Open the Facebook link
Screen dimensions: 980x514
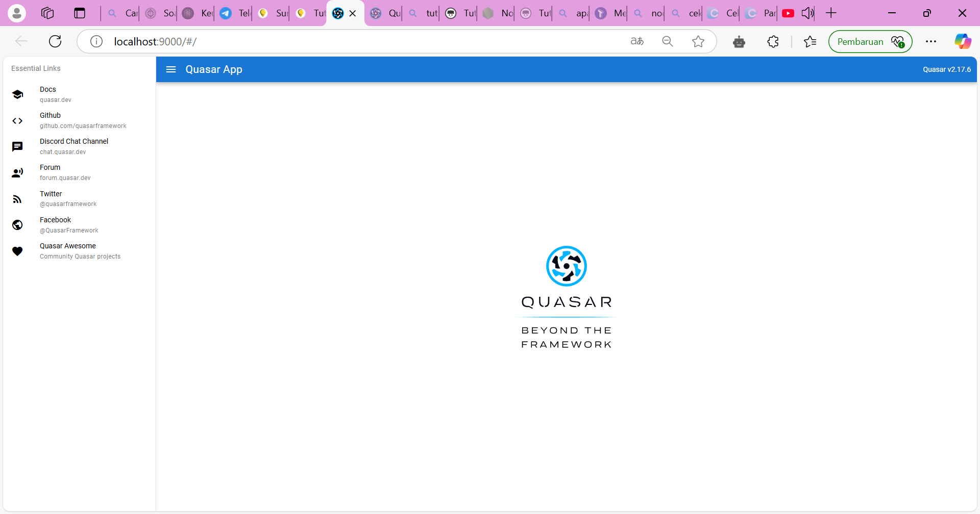point(79,225)
